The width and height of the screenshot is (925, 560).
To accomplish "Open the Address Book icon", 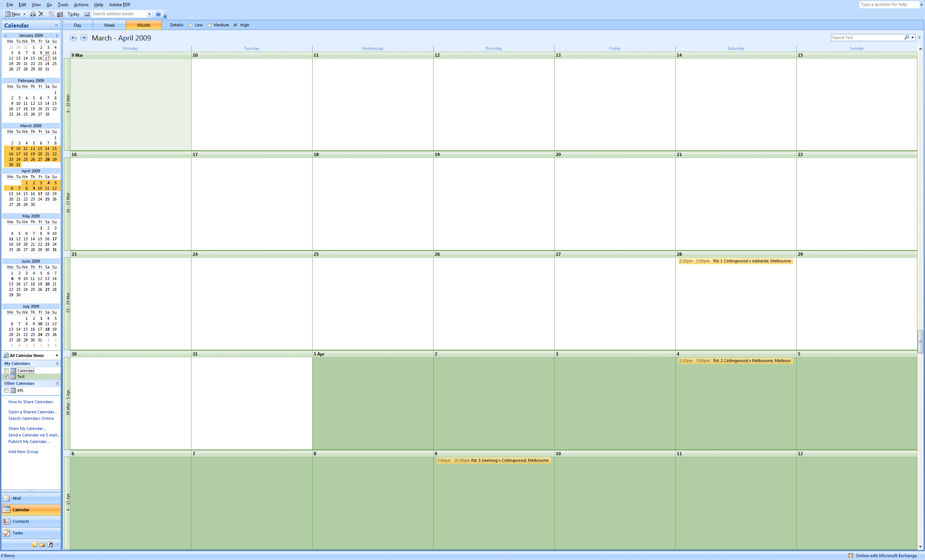I will pos(87,14).
